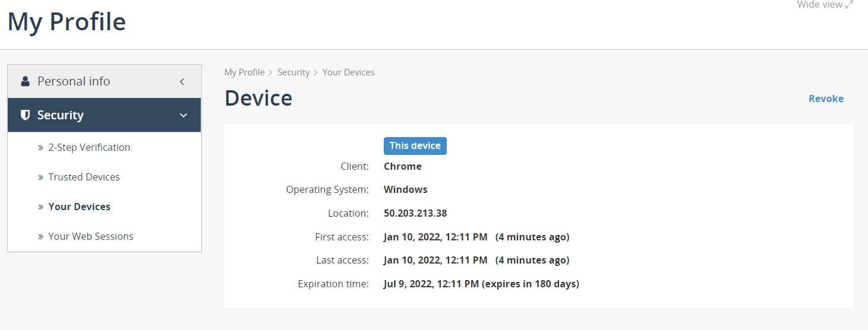Collapse the Security section chevron
This screenshot has height=330, width=868.
(183, 116)
